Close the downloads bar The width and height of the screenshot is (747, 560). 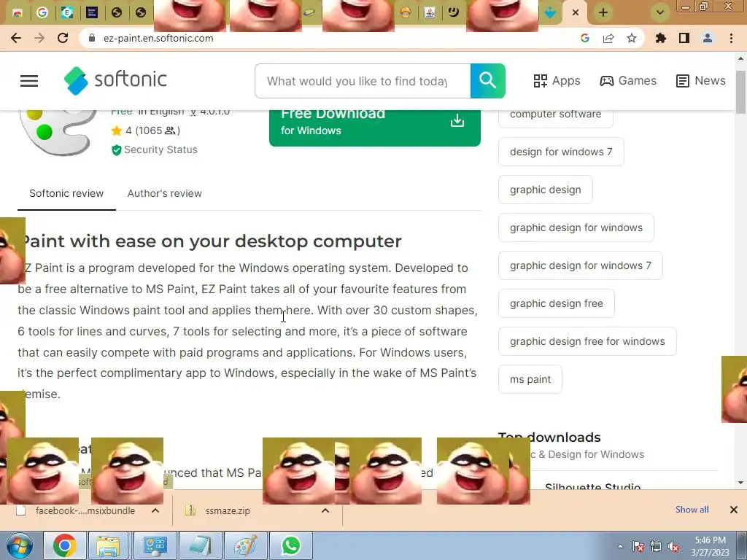tap(734, 510)
